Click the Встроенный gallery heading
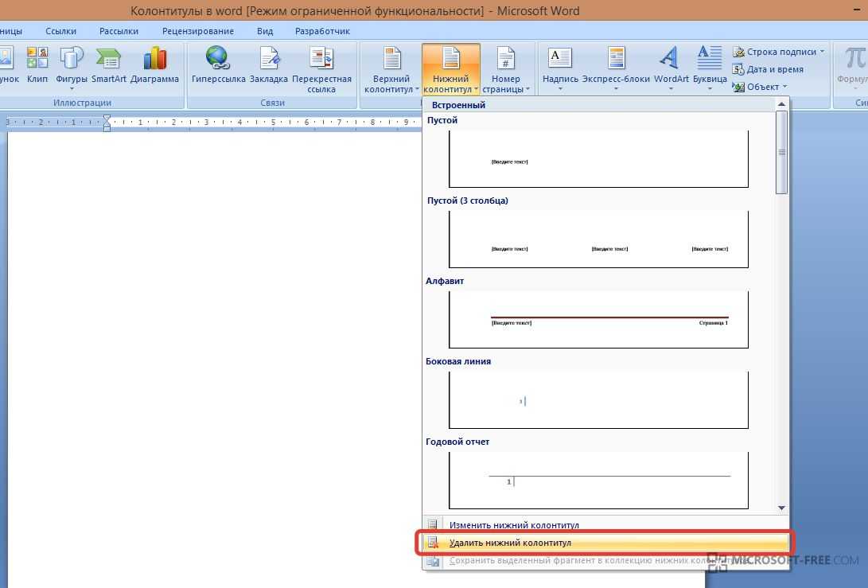Screen dimensions: 868x588 tap(458, 105)
